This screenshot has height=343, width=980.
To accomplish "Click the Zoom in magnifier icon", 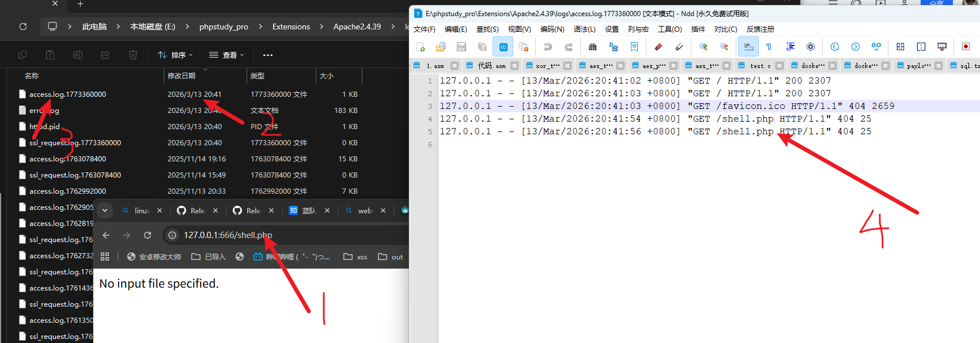I will tap(703, 47).
